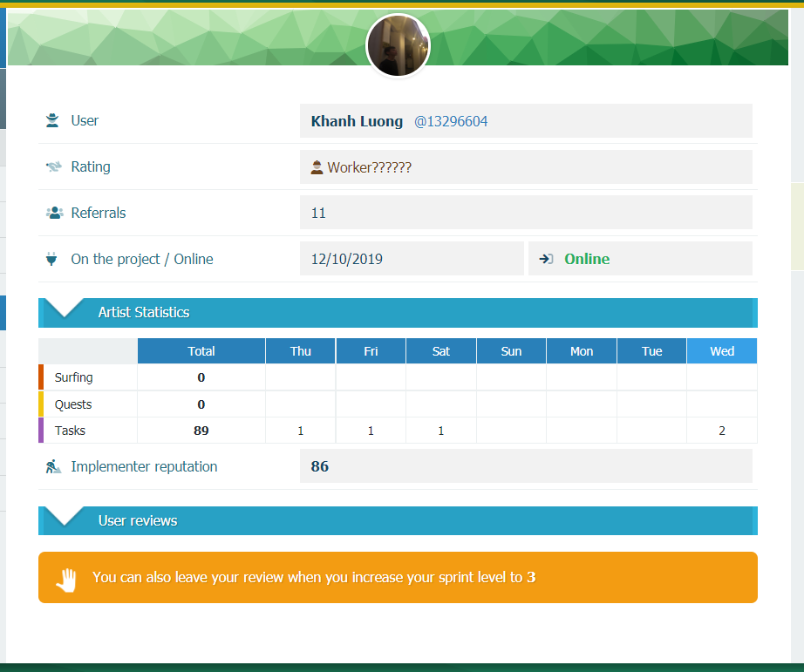804x672 pixels.
Task: Click the Referrals label
Action: coord(98,213)
